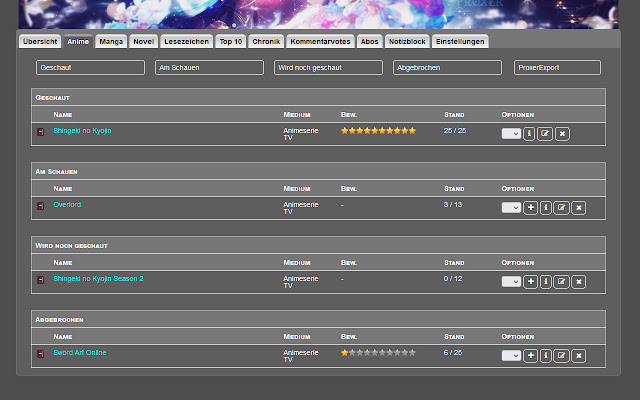Open the options dropdown for Sword Art Online
Image resolution: width=640 pixels, height=400 pixels.
(x=511, y=355)
